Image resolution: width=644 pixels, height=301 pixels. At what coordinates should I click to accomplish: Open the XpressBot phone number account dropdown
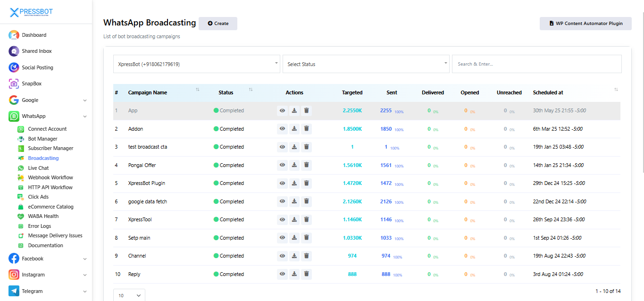pos(196,64)
